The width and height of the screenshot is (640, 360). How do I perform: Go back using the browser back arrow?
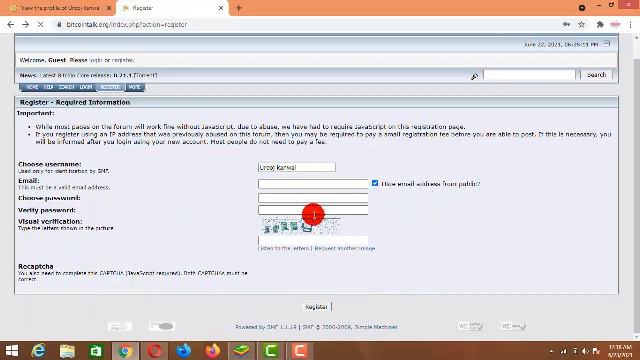point(11,24)
